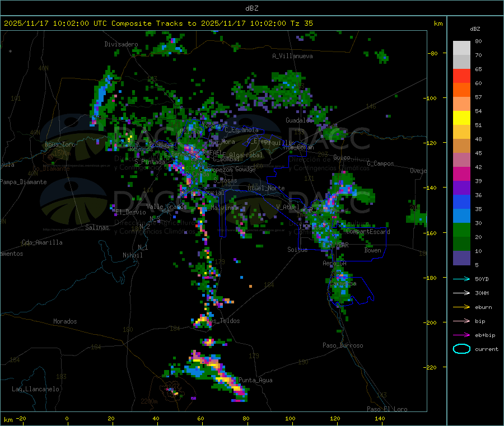Click the 'Bowen' map label
This screenshot has height=426, width=504.
click(372, 250)
